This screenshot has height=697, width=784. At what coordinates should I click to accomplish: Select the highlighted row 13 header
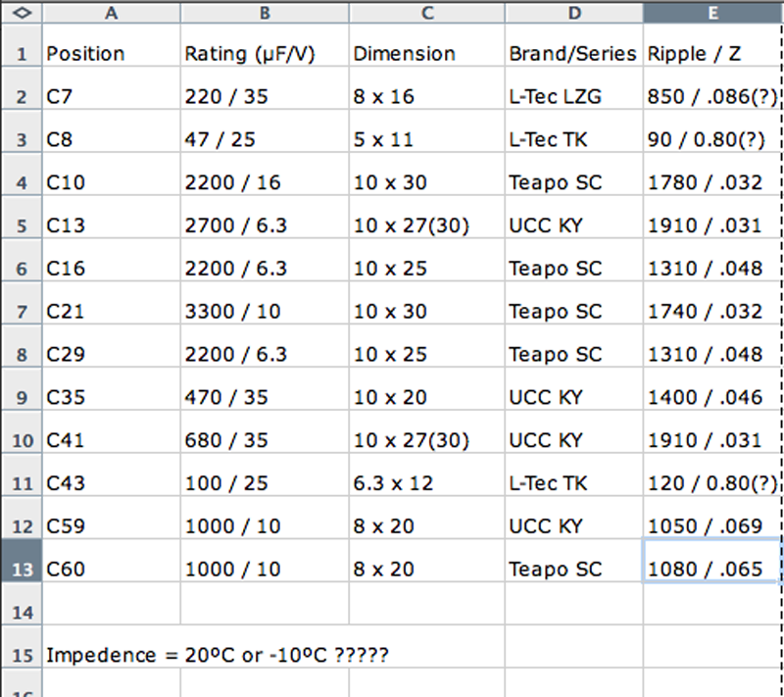tap(21, 570)
